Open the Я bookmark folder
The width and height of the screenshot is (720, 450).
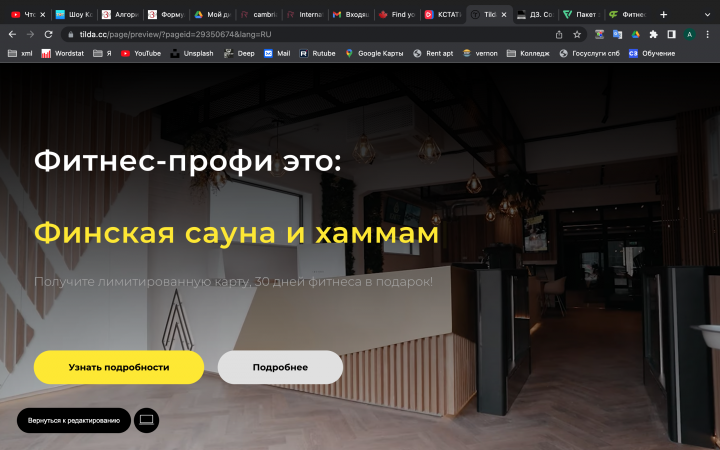coord(102,53)
